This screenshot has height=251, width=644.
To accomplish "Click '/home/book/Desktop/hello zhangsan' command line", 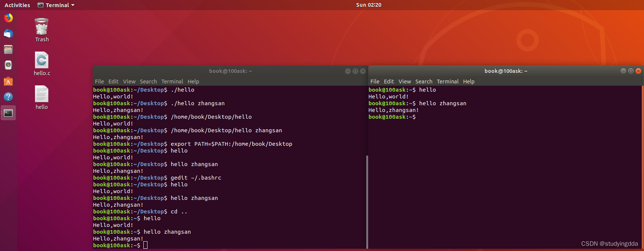I will [x=188, y=130].
